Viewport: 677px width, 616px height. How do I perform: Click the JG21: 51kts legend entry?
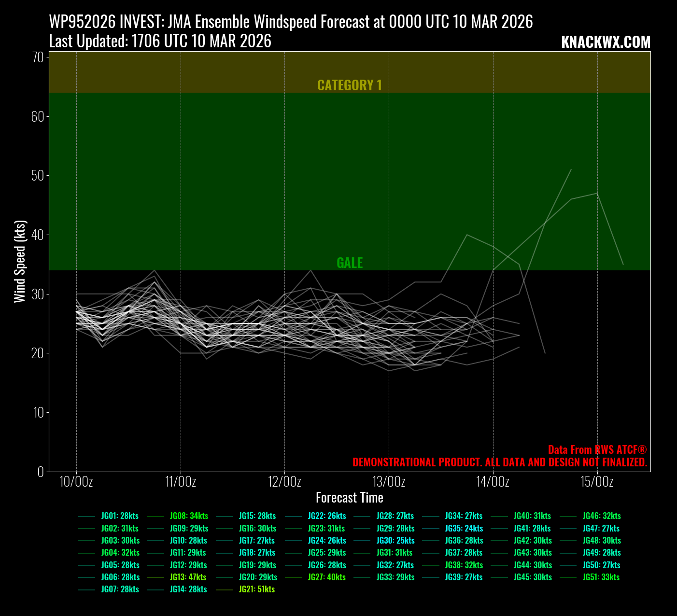point(256,589)
